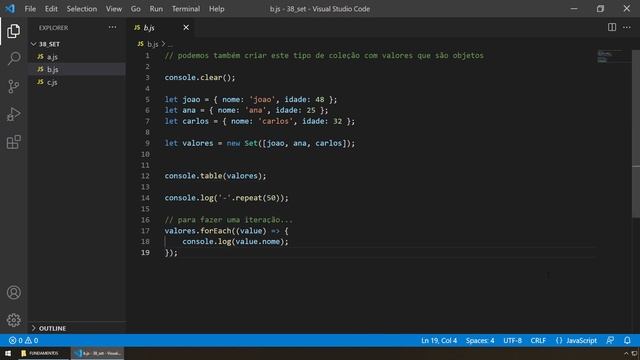The image size is (640, 360).
Task: Open the Explorer view in activity bar
Action: pos(13,31)
